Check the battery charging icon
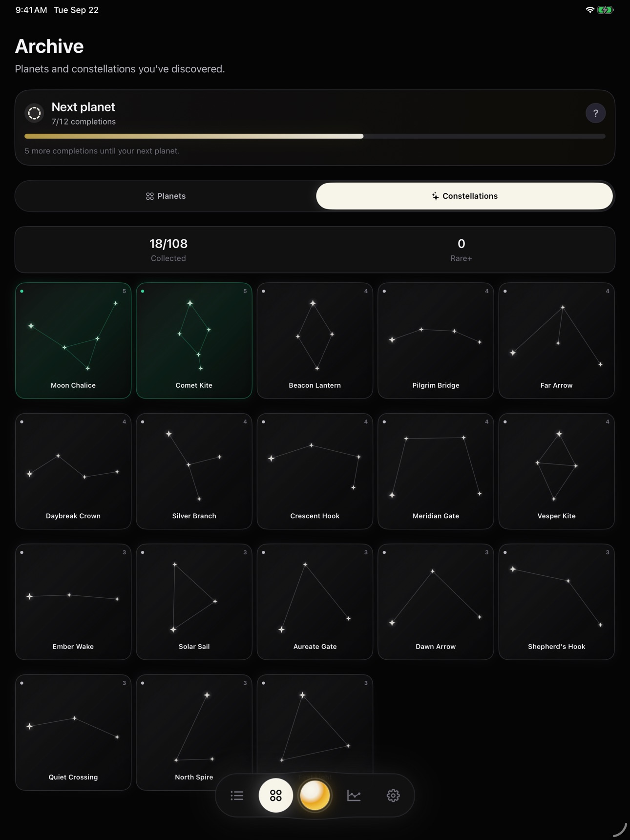 [606, 10]
